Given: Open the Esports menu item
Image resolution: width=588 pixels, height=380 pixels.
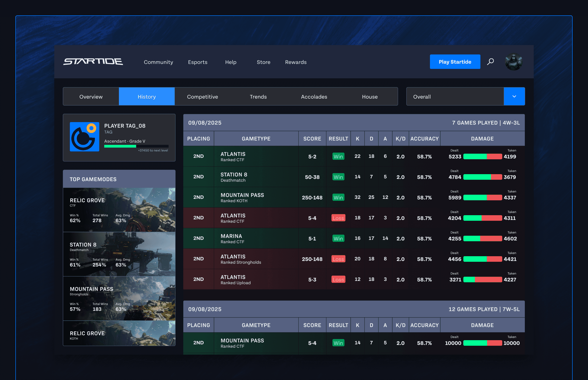Looking at the screenshot, I should coord(198,62).
